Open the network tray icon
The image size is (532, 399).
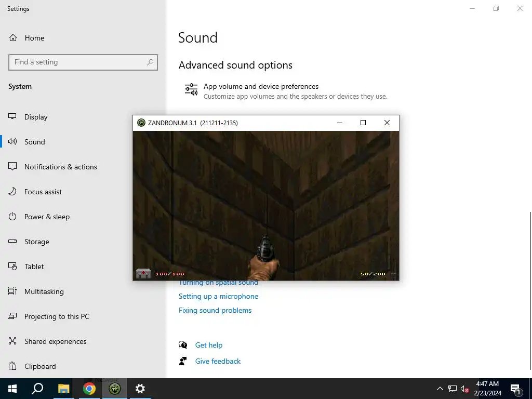click(453, 389)
